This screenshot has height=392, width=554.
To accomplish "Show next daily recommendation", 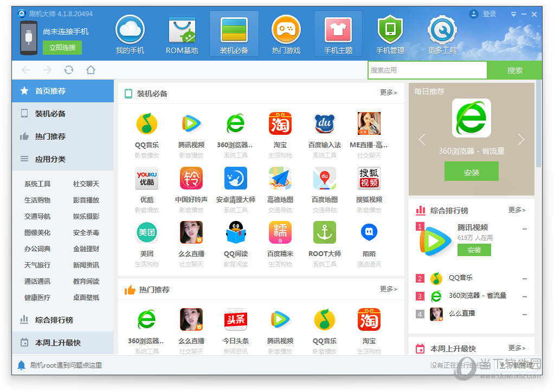I will [521, 139].
